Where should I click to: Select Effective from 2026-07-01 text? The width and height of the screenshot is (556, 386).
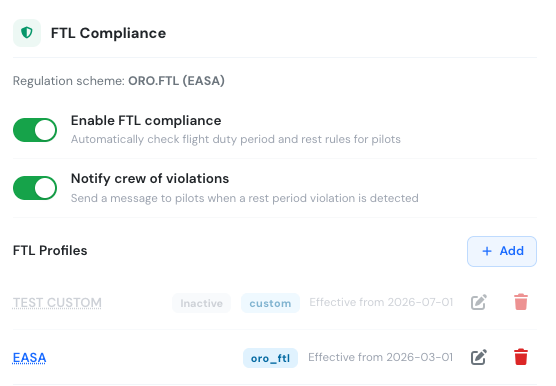tap(381, 302)
